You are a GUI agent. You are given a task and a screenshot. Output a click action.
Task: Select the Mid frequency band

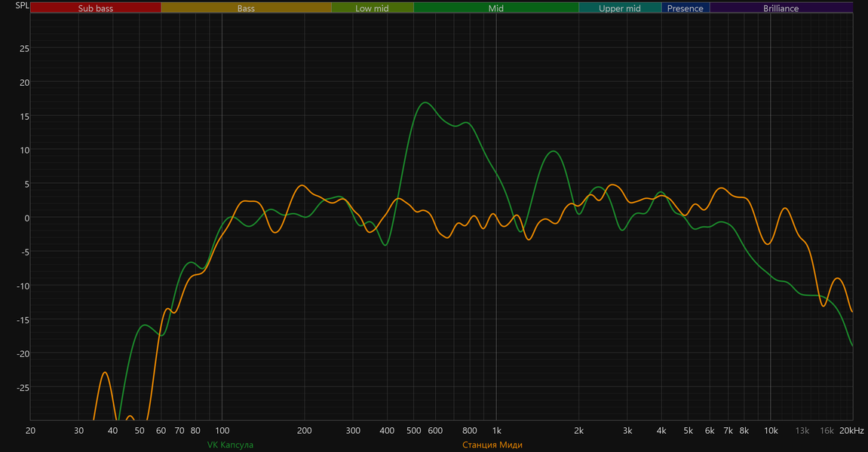pyautogui.click(x=496, y=8)
